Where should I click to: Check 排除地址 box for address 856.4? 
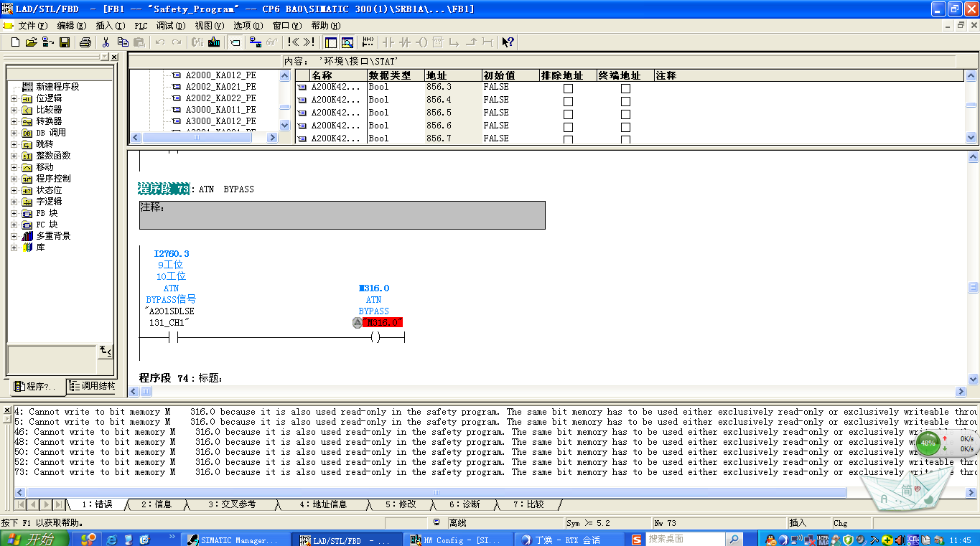pos(568,101)
